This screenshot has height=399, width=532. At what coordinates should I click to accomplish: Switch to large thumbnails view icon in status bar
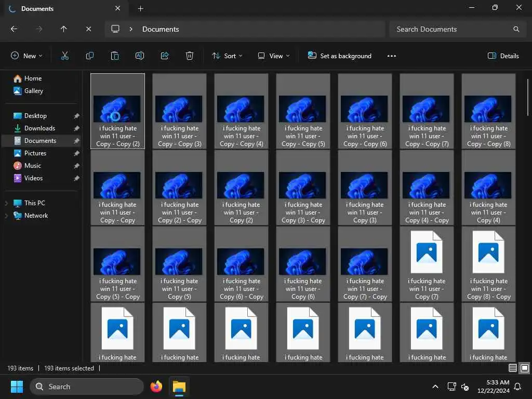point(525,368)
